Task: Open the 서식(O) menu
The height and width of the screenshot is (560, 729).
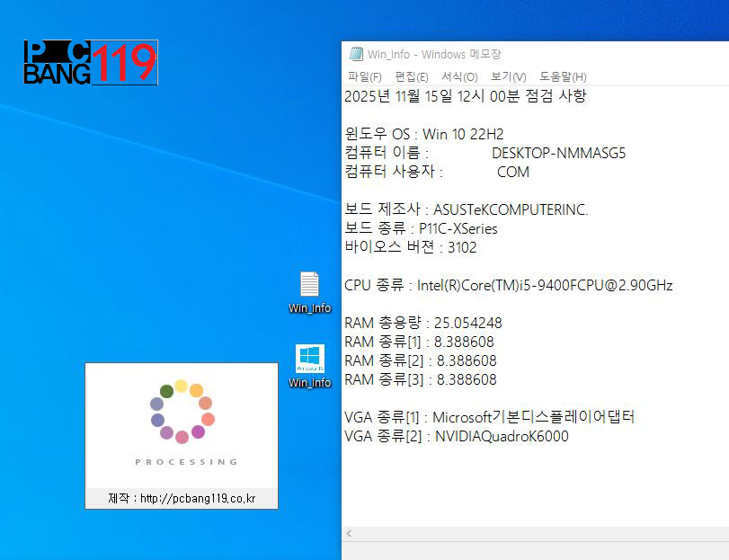Action: pyautogui.click(x=459, y=76)
